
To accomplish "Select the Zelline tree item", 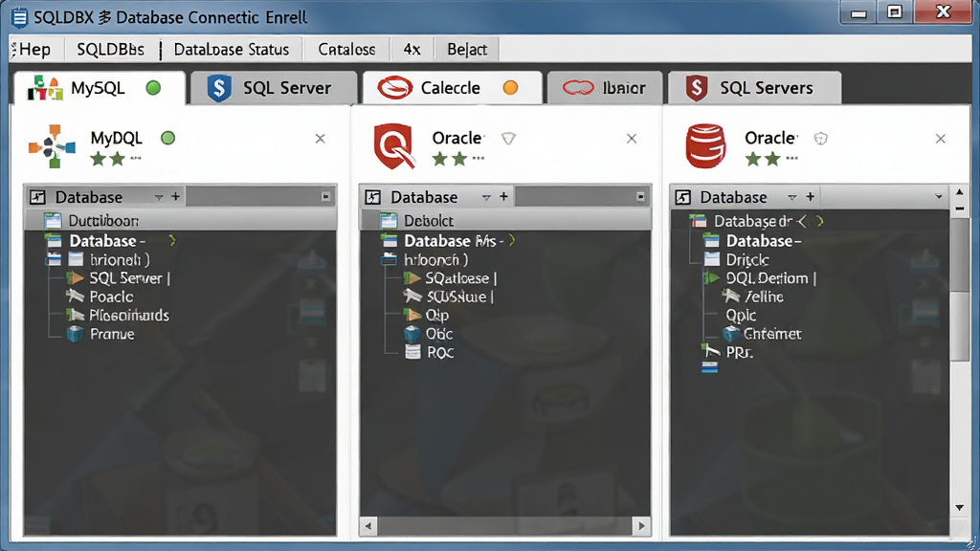I will 764,297.
